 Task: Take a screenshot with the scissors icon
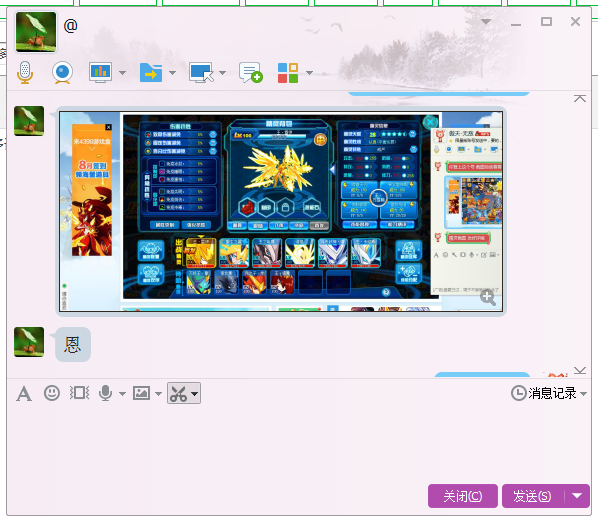click(x=178, y=394)
